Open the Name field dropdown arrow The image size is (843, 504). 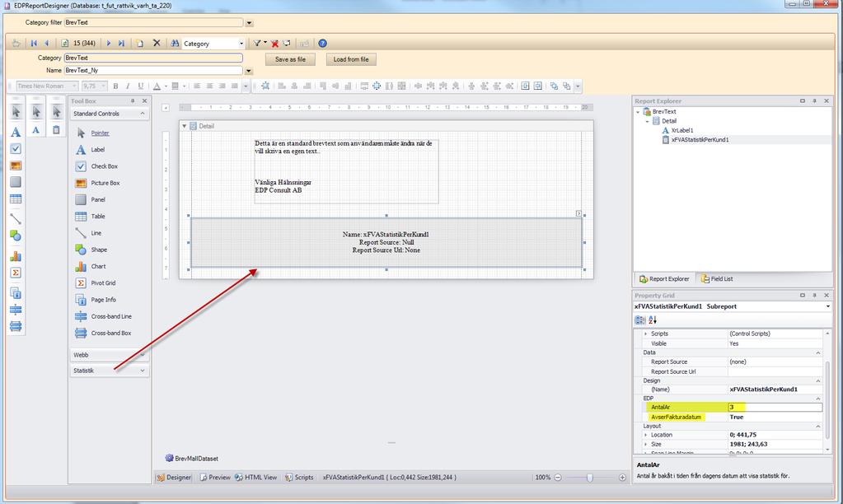click(x=248, y=70)
